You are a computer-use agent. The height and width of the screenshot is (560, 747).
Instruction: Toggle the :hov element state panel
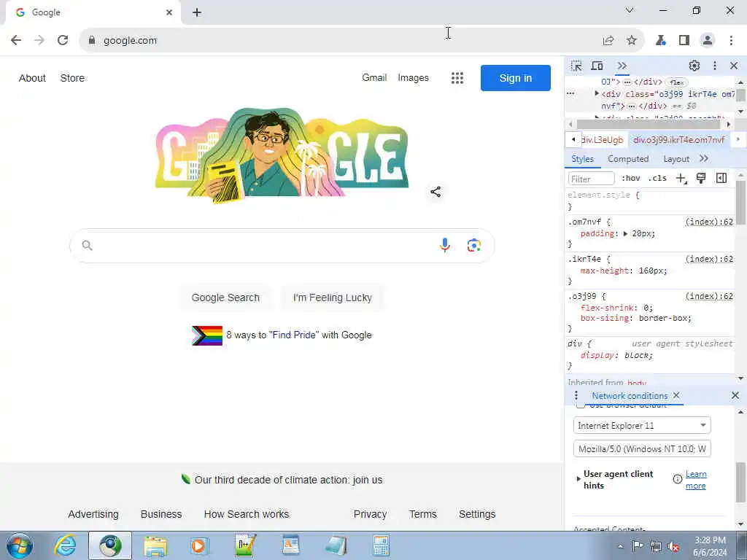tap(631, 178)
